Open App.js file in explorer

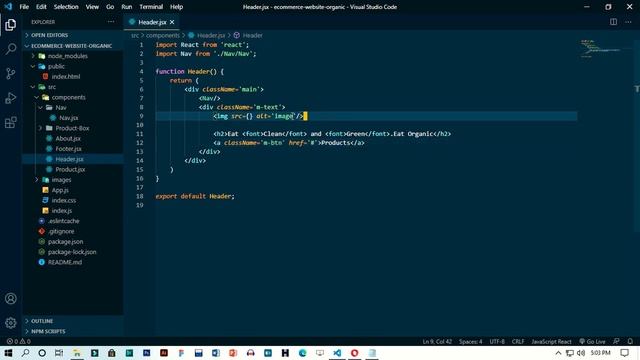coord(60,190)
